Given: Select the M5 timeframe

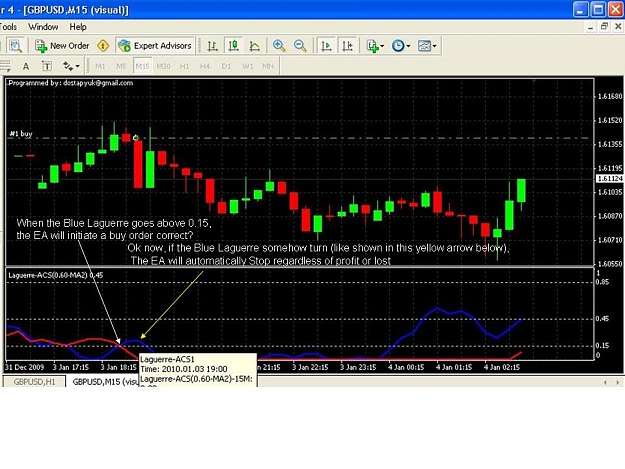Looking at the screenshot, I should 121,66.
